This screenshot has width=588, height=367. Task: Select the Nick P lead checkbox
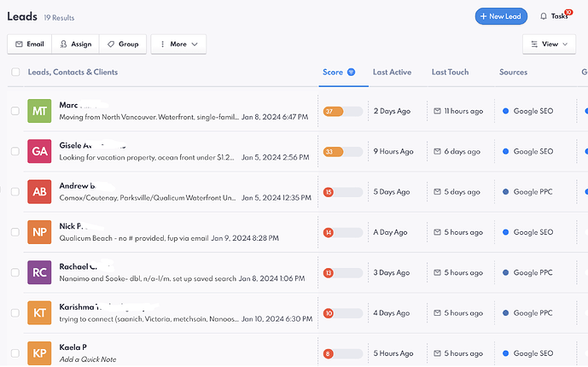click(x=15, y=232)
